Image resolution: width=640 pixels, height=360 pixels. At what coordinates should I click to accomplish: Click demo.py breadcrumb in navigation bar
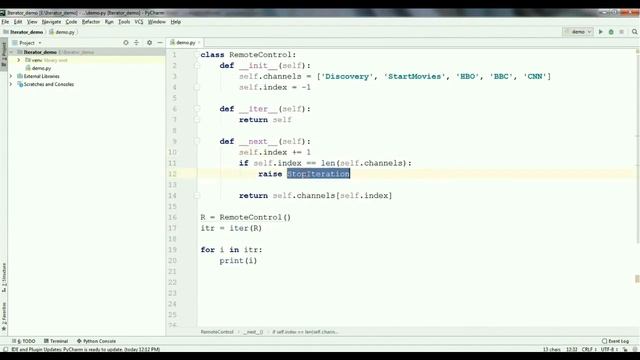(x=62, y=32)
